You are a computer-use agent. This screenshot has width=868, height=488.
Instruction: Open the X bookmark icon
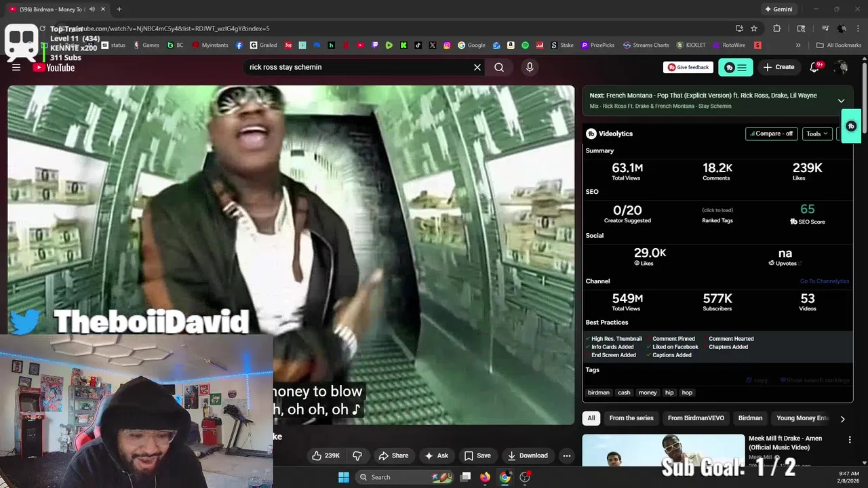point(433,45)
